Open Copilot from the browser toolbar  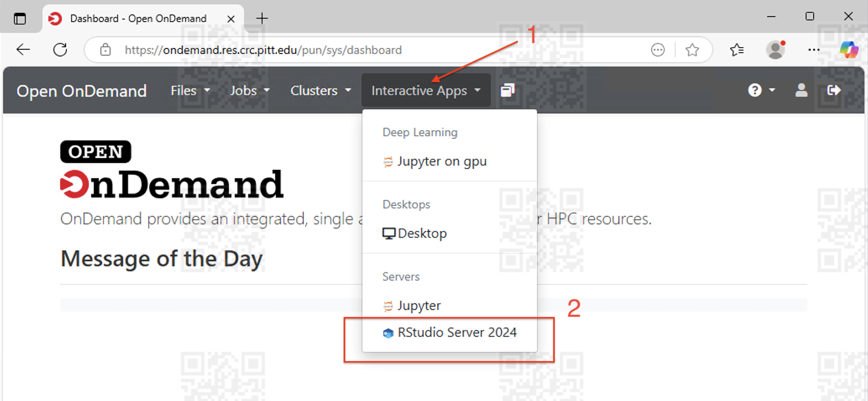(x=849, y=50)
